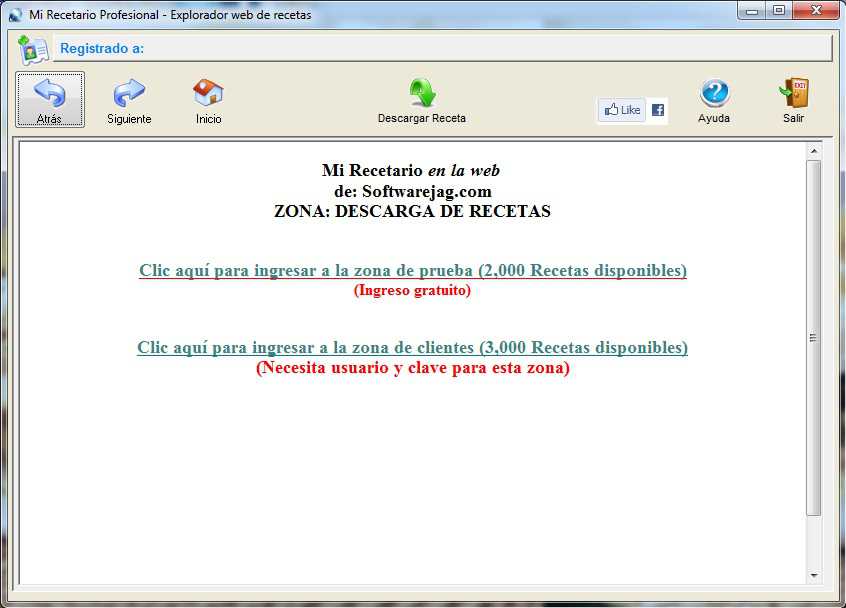Click the app icon in the title bar
The image size is (846, 608).
point(15,15)
